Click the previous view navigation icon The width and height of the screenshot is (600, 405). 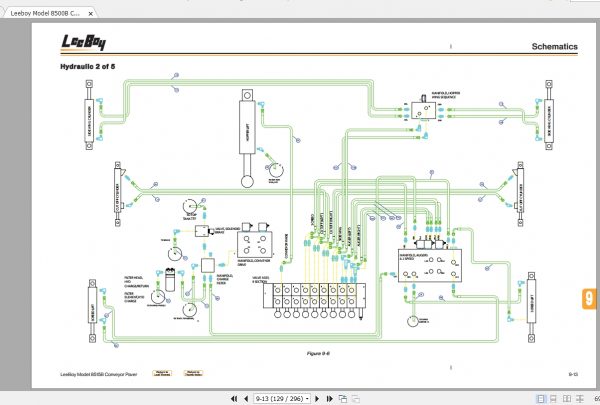coord(343,398)
